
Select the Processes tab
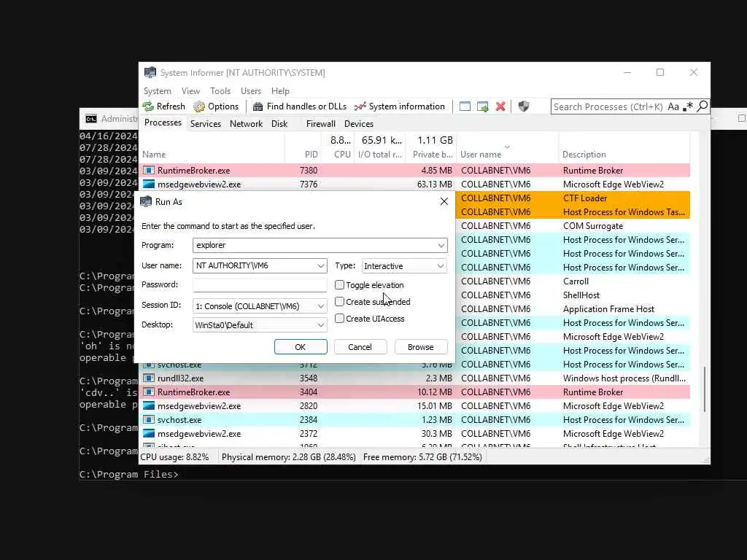coord(163,122)
